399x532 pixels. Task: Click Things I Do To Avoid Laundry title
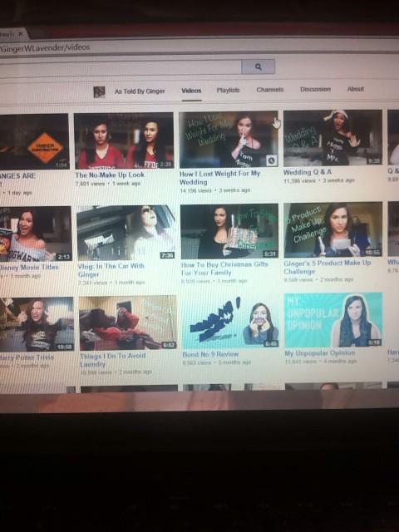pyautogui.click(x=113, y=360)
